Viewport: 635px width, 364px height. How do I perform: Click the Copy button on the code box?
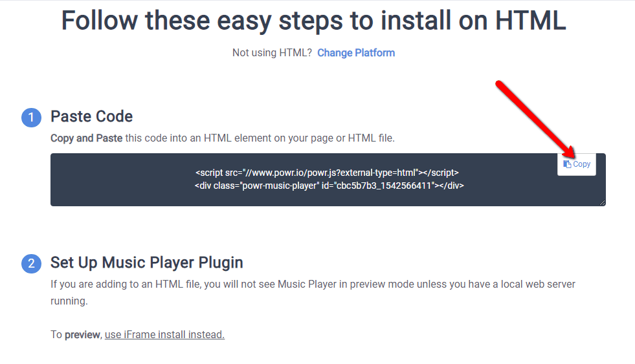(x=576, y=164)
